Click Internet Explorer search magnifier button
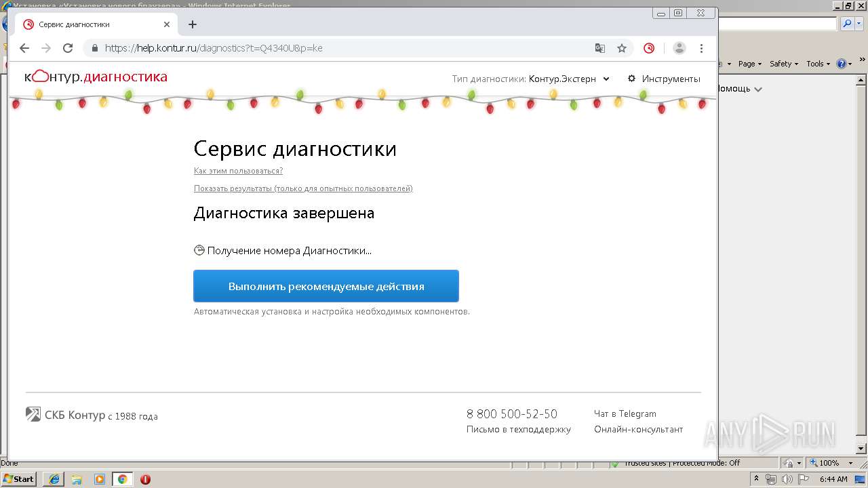The height and width of the screenshot is (488, 868). pos(847,24)
